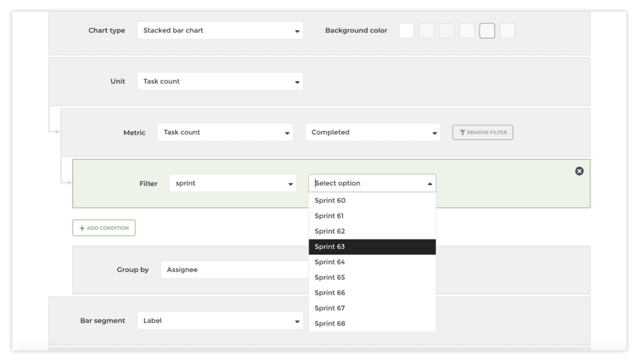Choose Sprint 65 from the list
The width and height of the screenshot is (639, 364).
pos(372,277)
